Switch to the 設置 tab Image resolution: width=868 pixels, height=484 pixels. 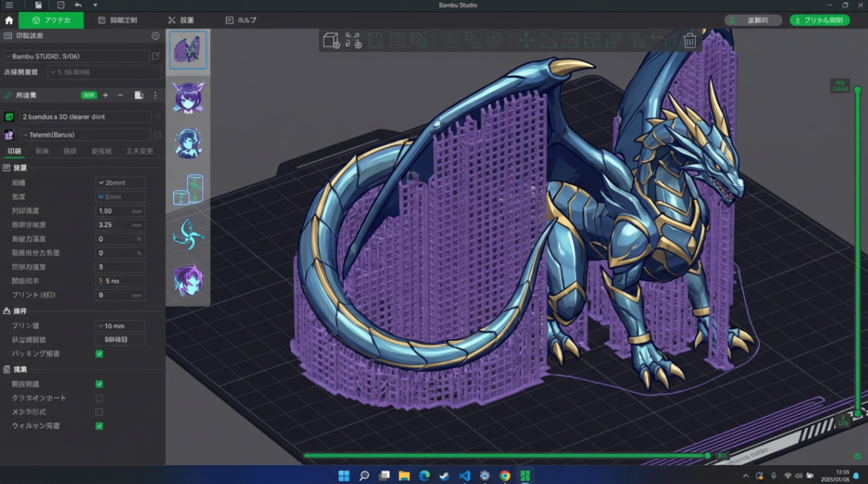[181, 20]
